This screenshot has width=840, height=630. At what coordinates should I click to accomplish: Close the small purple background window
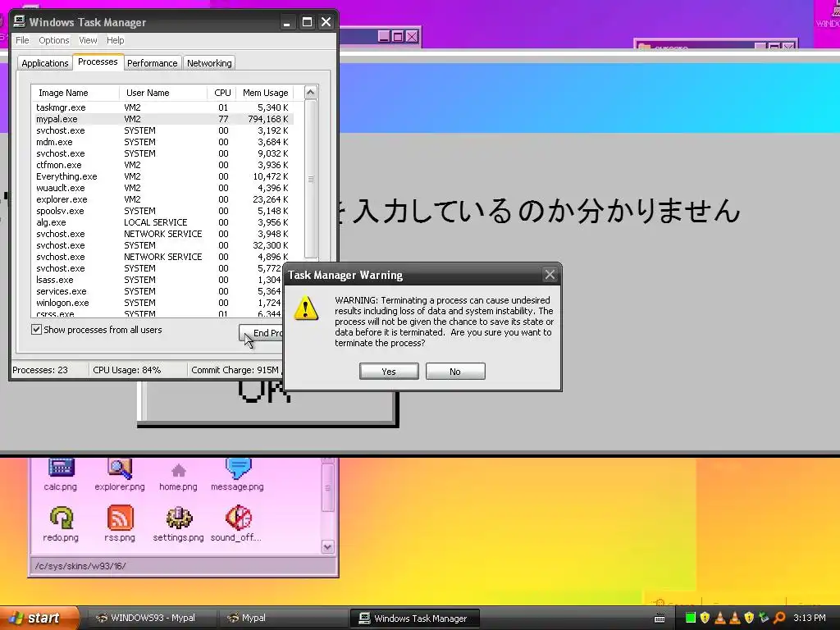point(412,36)
